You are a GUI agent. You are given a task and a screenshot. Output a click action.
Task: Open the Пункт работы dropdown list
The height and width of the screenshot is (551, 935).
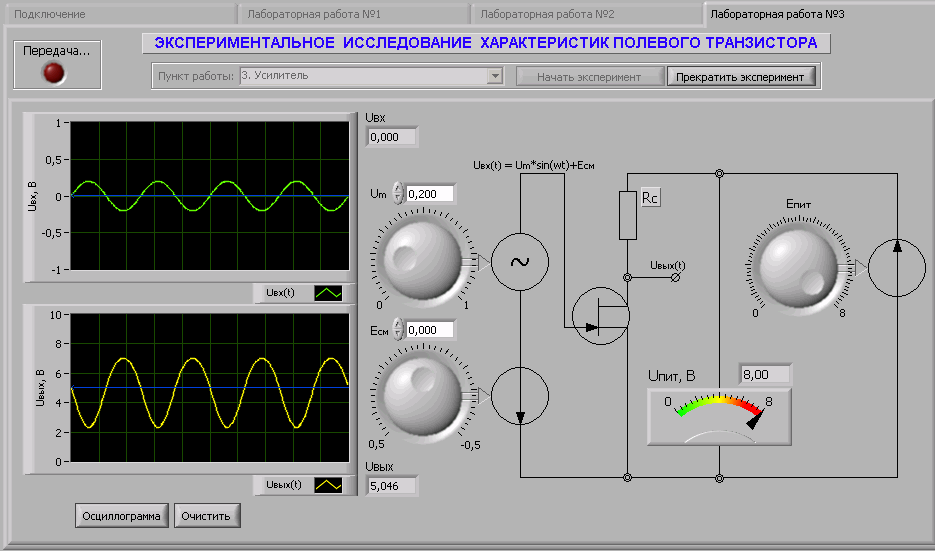coord(494,76)
